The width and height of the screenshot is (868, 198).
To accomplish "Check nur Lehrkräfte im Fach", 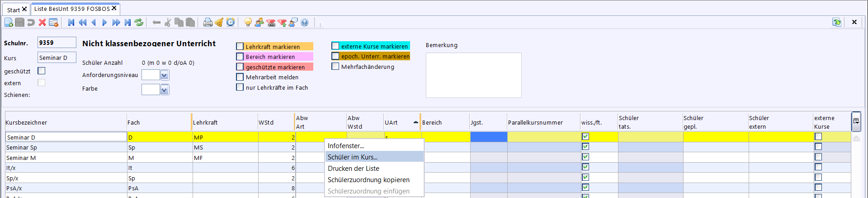I will 240,87.
